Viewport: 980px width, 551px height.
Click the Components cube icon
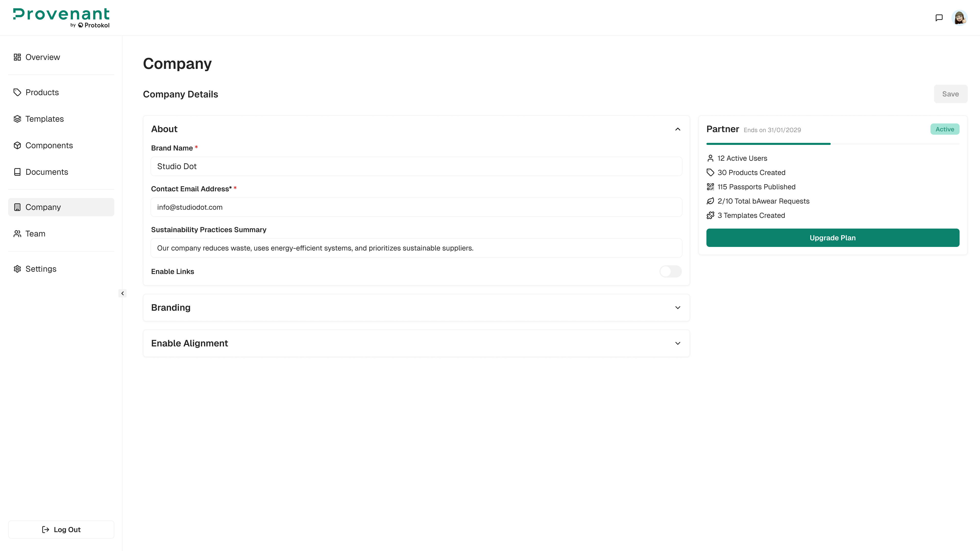(x=17, y=146)
